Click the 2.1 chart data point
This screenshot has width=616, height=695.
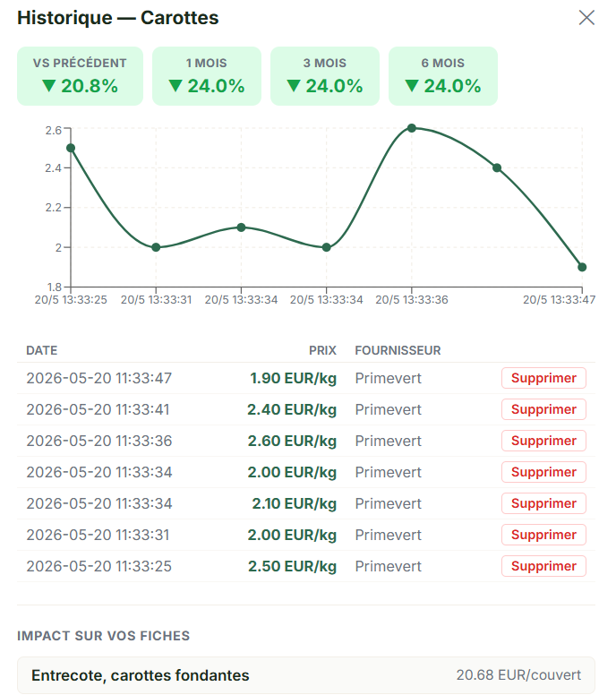click(241, 227)
